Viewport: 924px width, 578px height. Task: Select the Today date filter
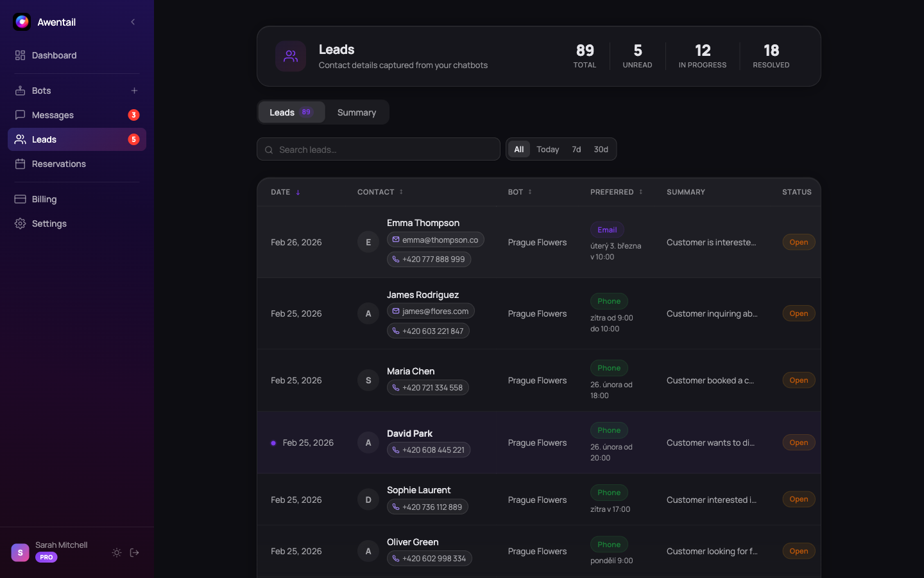click(x=547, y=150)
